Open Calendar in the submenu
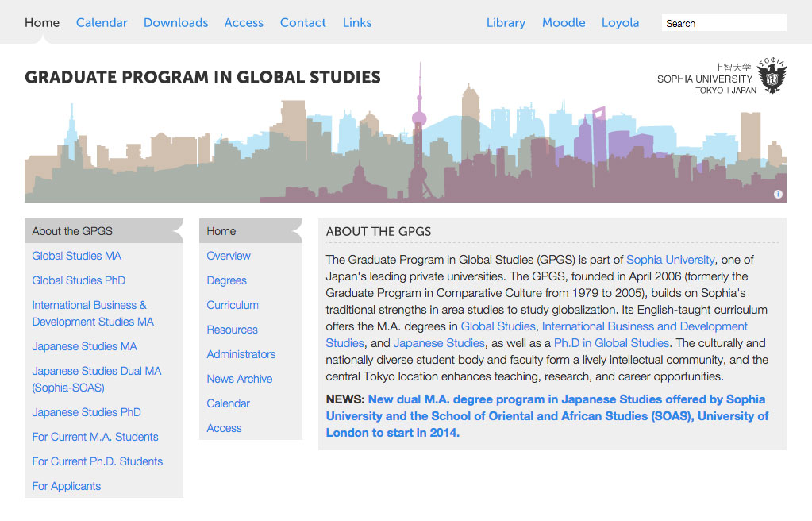This screenshot has height=521, width=812. tap(228, 403)
